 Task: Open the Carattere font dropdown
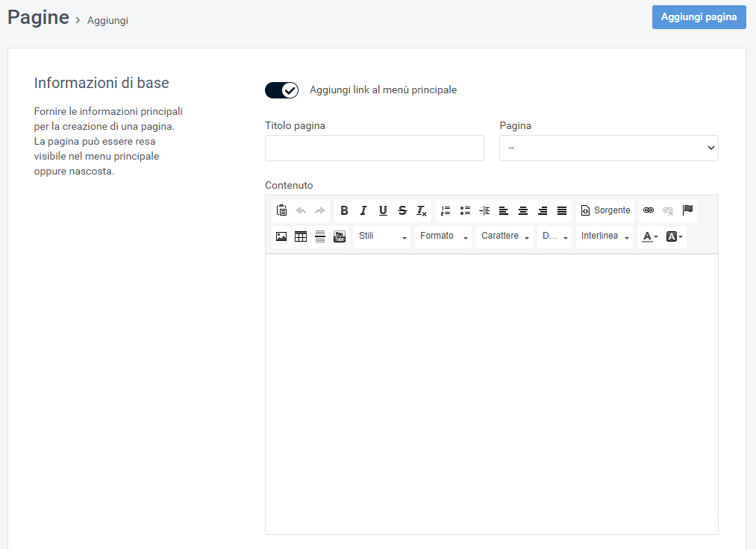click(x=504, y=236)
